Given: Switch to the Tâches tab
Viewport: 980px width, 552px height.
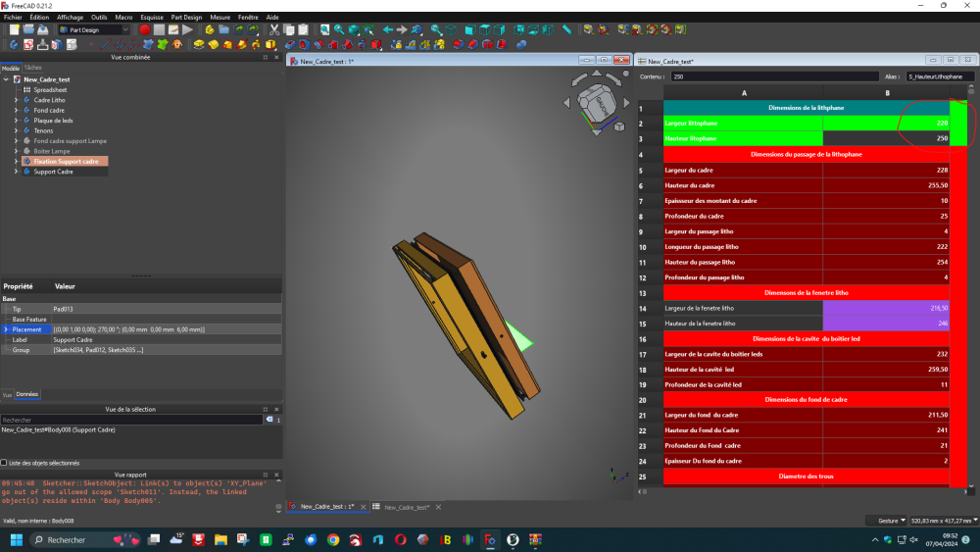Looking at the screenshot, I should point(33,68).
